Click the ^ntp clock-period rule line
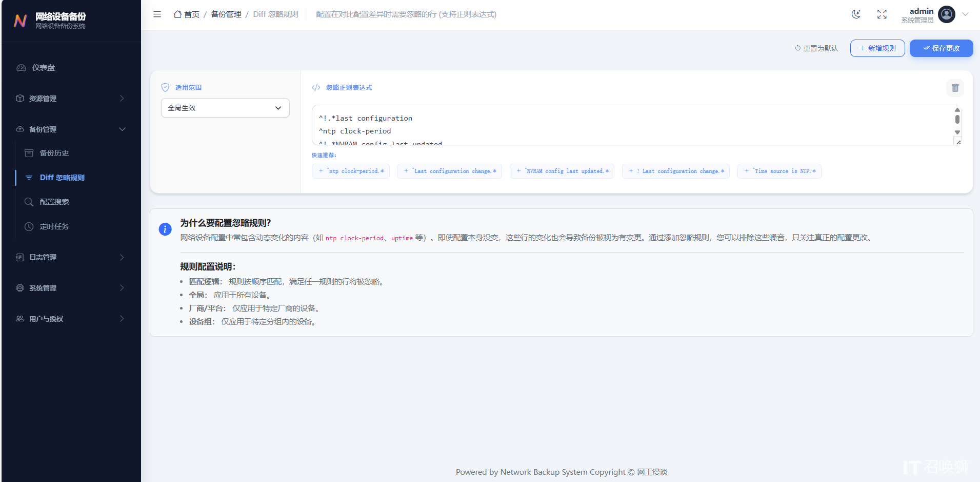This screenshot has width=980, height=482. (355, 131)
